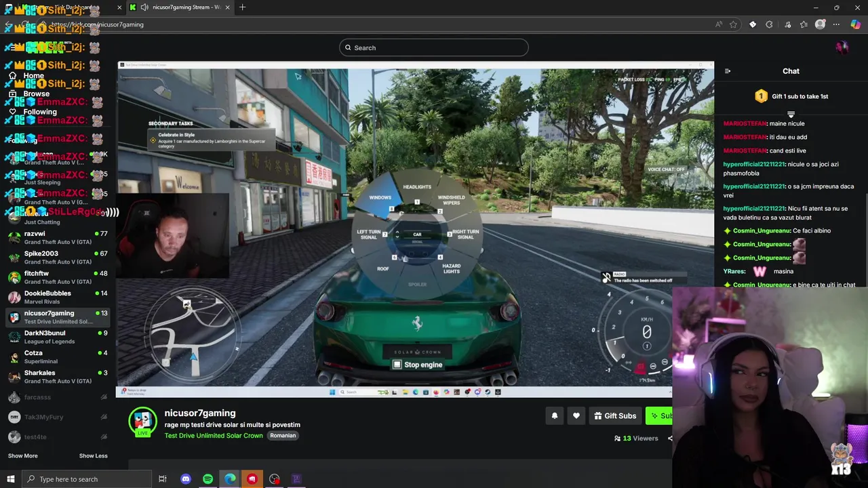Click the share icon beside viewers count
The image size is (868, 488).
(669, 439)
